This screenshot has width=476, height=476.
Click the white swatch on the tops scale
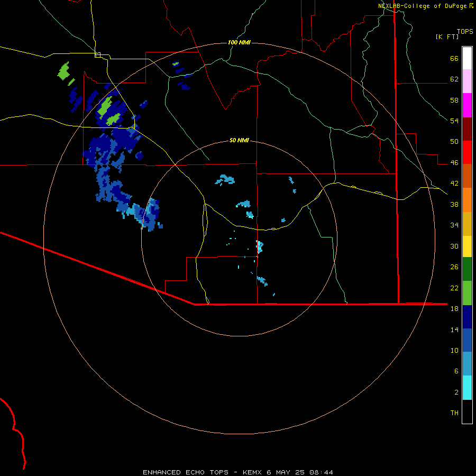(467, 58)
